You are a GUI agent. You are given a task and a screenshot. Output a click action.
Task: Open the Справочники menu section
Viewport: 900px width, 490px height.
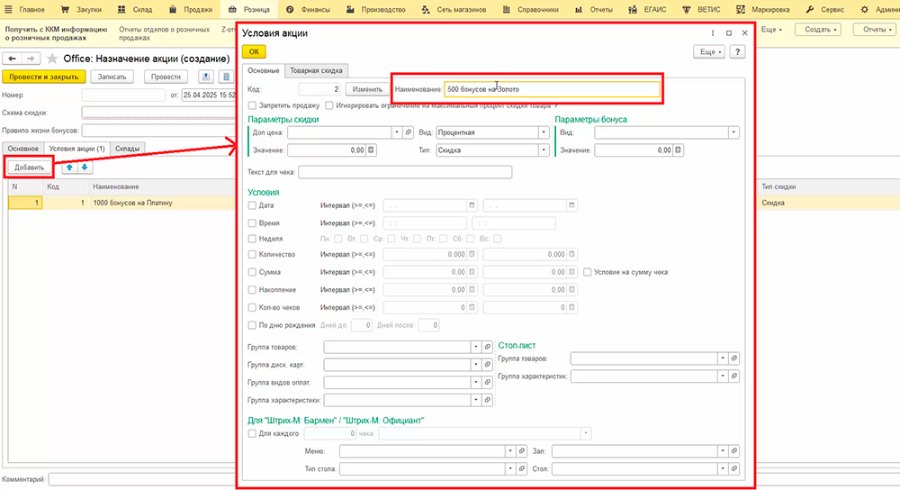(x=530, y=9)
